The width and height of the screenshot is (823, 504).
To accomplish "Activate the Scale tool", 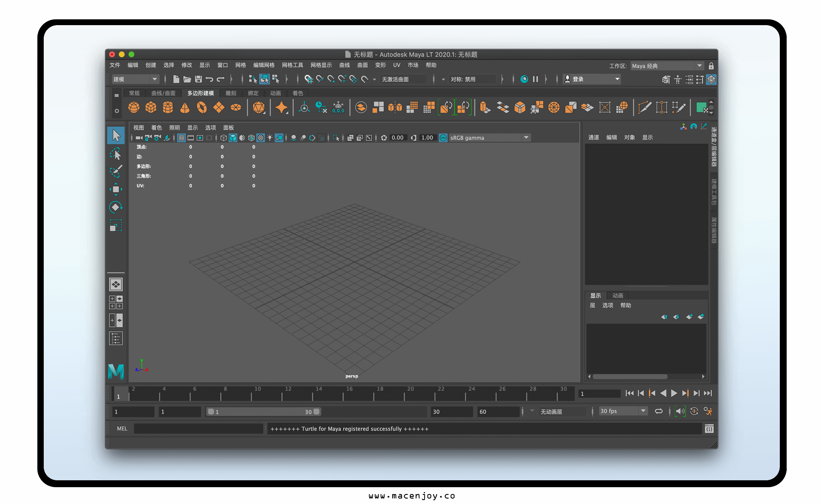I will (x=116, y=225).
